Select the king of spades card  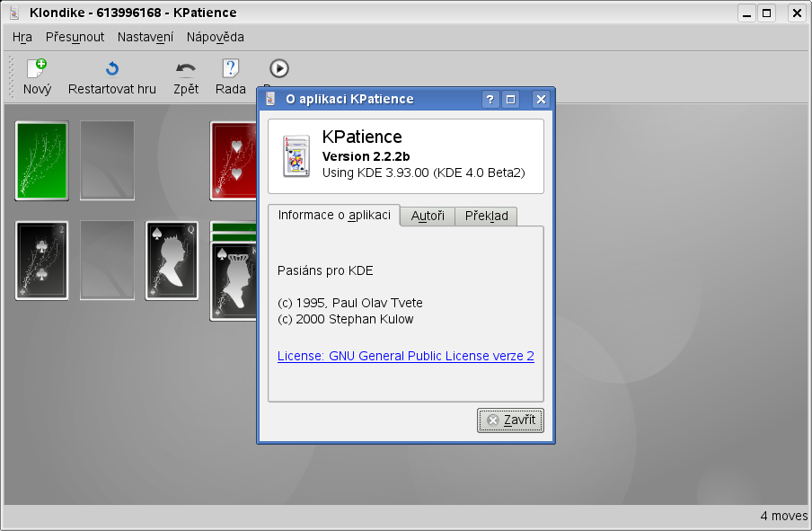point(234,282)
